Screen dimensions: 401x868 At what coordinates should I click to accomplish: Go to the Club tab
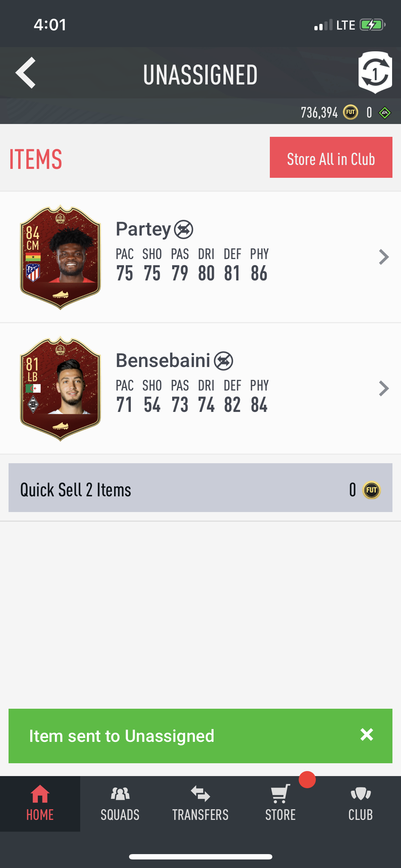(x=361, y=804)
